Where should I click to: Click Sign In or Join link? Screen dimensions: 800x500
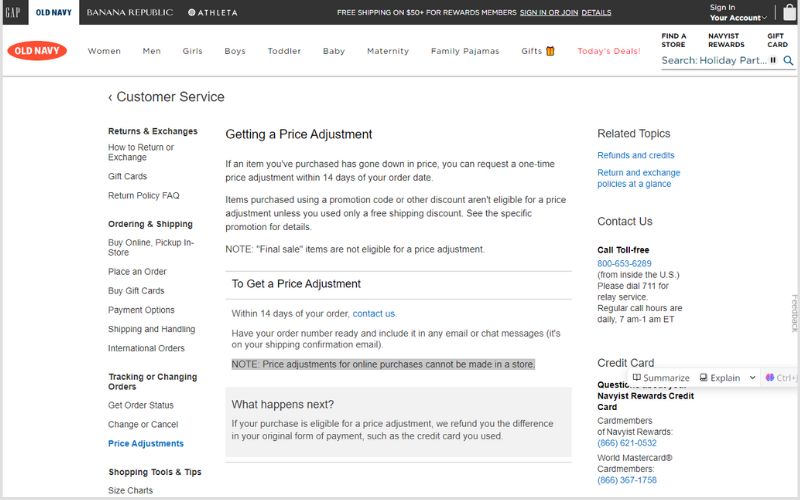(548, 12)
